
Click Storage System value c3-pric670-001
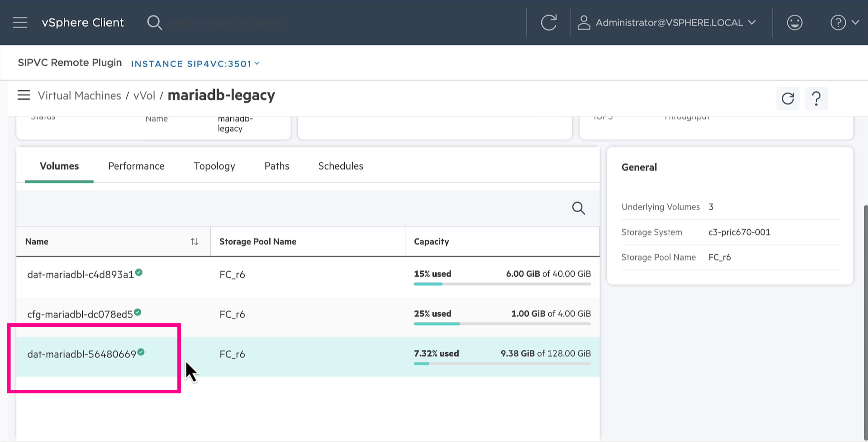pyautogui.click(x=739, y=232)
